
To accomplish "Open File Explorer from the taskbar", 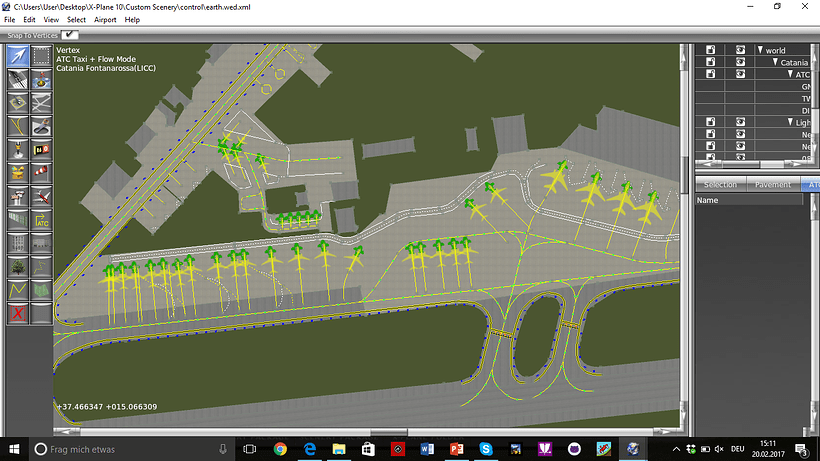I will (x=339, y=449).
